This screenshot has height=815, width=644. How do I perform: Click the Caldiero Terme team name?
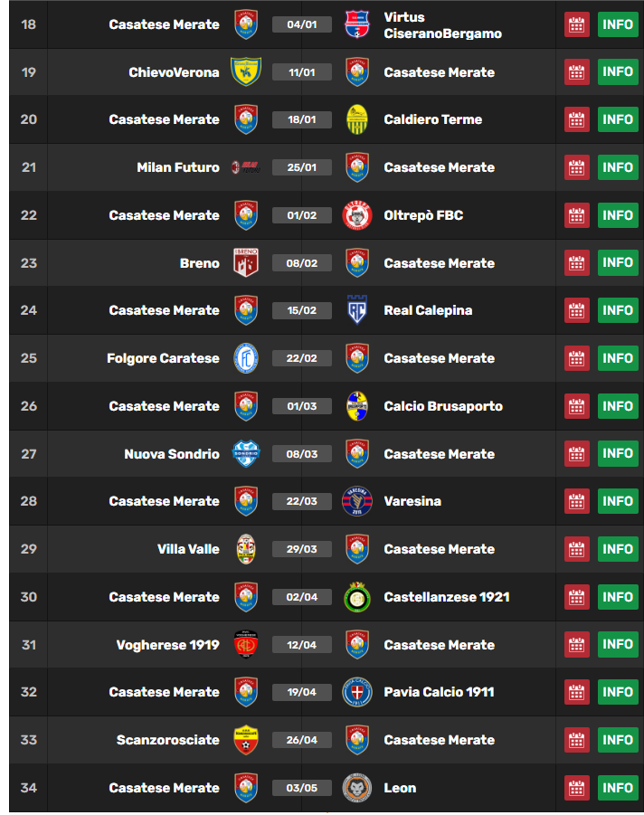click(432, 119)
